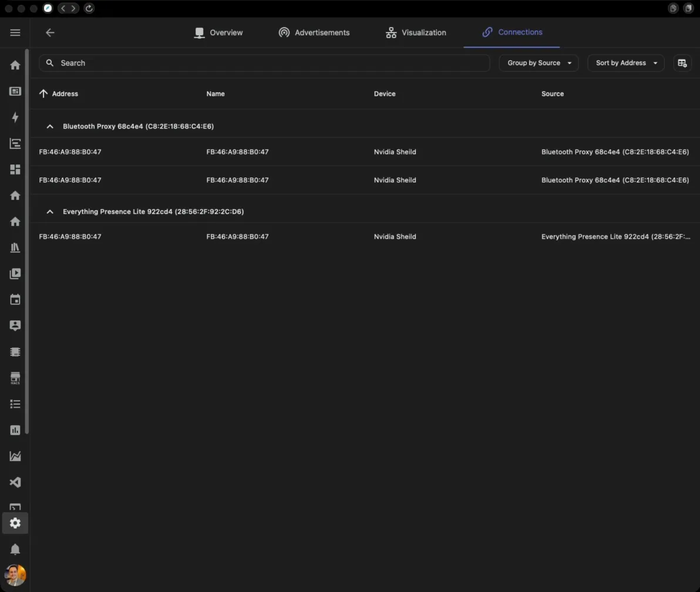This screenshot has width=700, height=592.
Task: Open the dashboard grid icon in sidebar
Action: [15, 170]
